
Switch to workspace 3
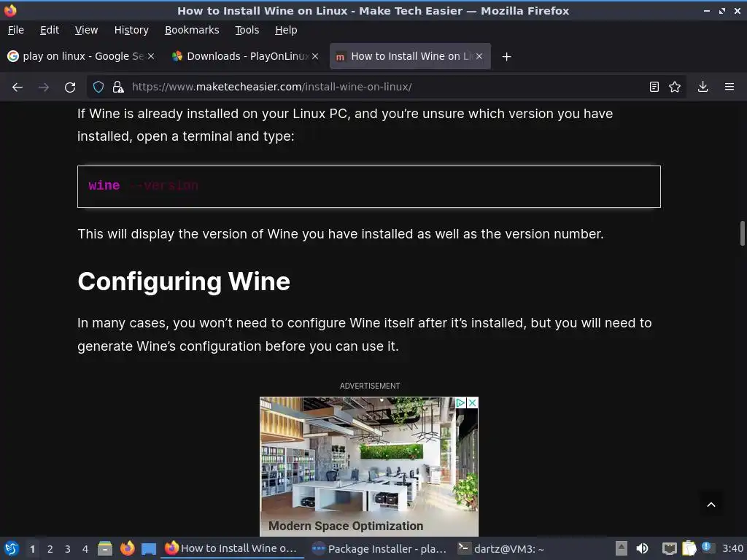coord(68,549)
